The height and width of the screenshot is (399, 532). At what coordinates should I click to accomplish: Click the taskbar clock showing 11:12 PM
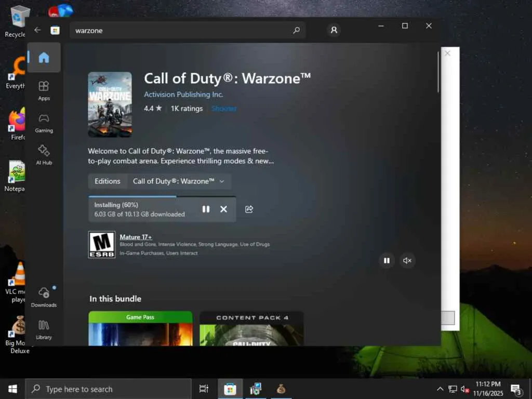coord(488,389)
